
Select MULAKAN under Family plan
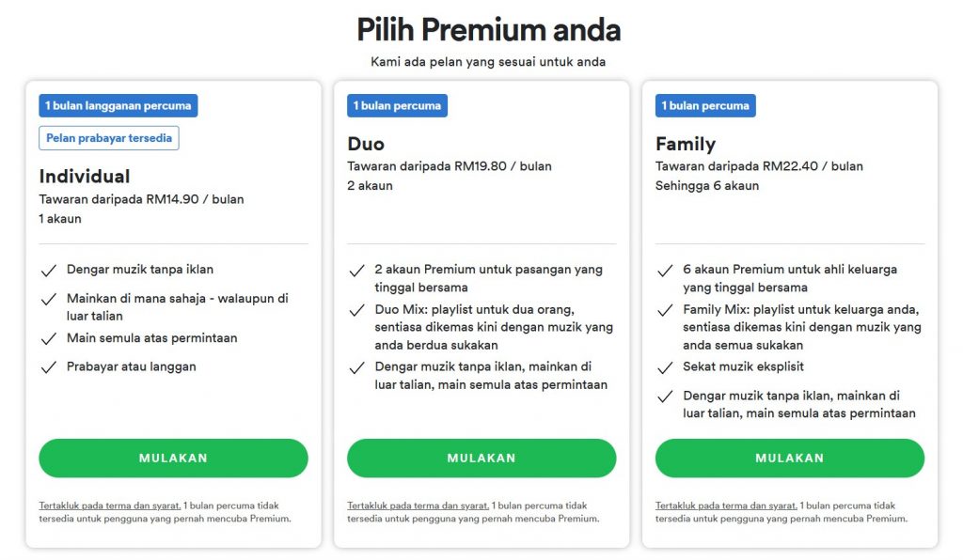coord(790,458)
